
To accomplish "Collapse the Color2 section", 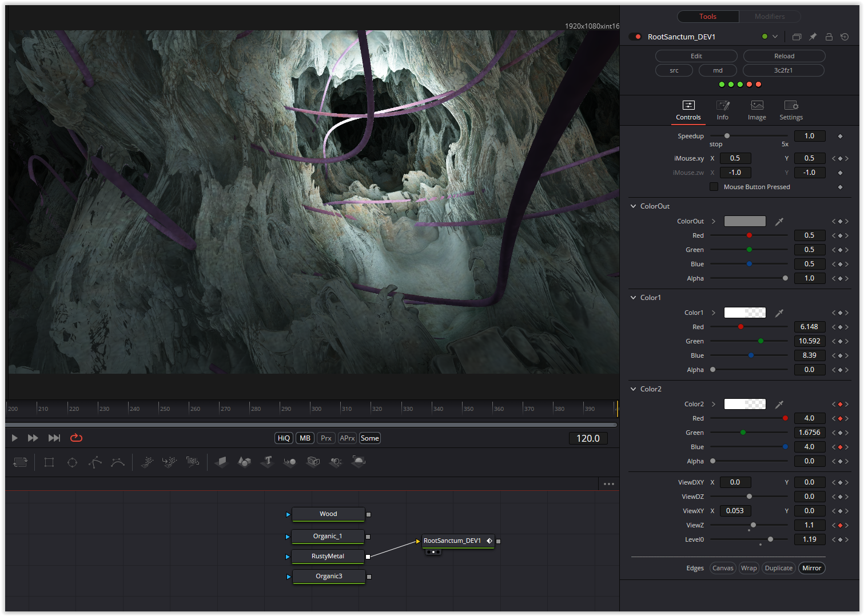I will coord(633,389).
